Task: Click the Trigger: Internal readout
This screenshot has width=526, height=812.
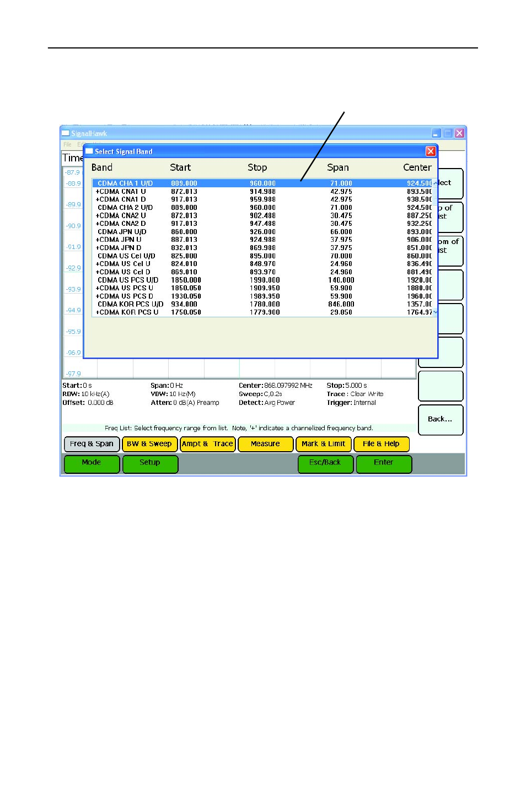Action: 351,403
